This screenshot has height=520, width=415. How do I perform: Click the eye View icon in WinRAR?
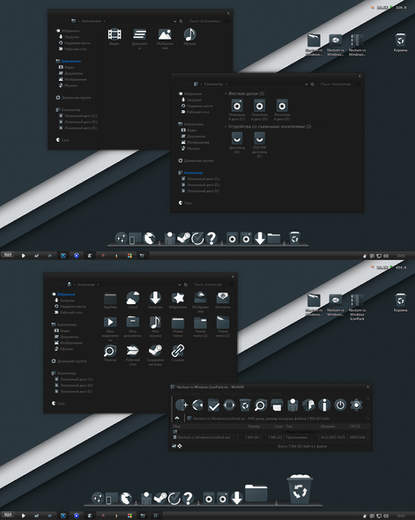pyautogui.click(x=229, y=405)
